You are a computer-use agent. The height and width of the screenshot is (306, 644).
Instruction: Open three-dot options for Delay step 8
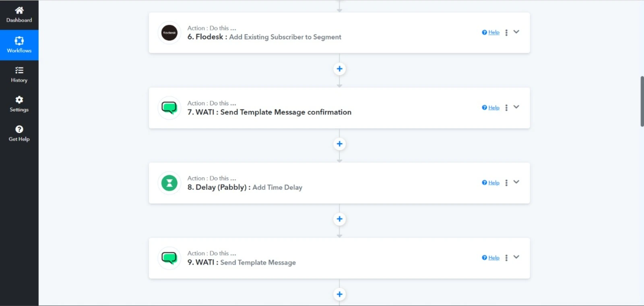pyautogui.click(x=506, y=183)
